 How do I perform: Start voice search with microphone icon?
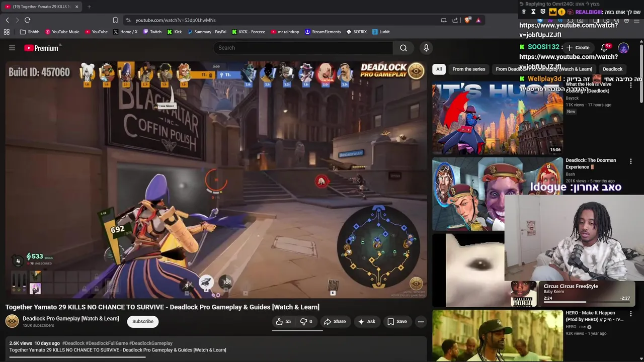[426, 48]
